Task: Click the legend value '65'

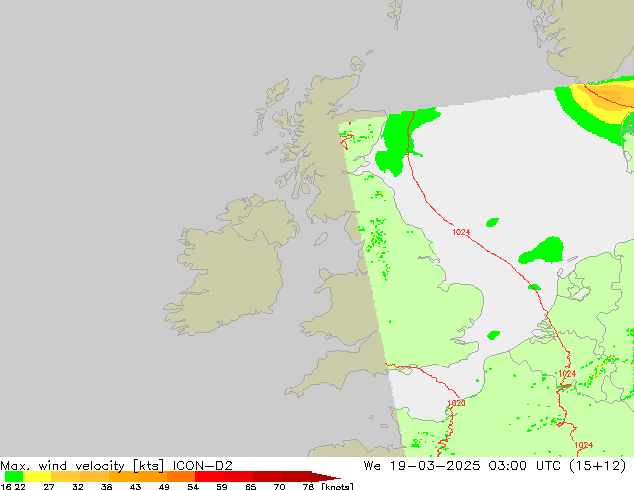Action: [x=251, y=486]
